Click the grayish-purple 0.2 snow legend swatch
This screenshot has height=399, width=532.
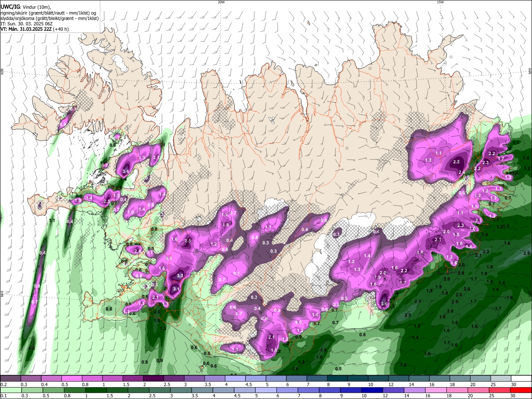(x=10, y=379)
